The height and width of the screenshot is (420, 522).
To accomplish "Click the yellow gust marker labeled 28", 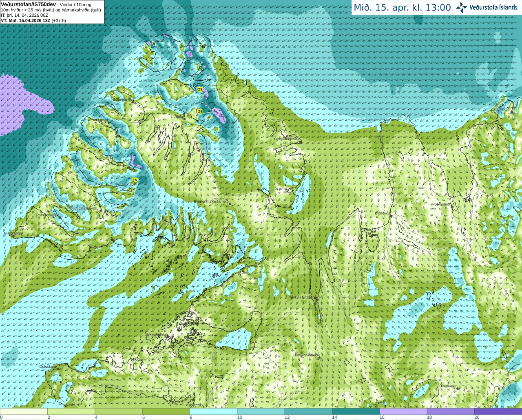I will click(200, 111).
